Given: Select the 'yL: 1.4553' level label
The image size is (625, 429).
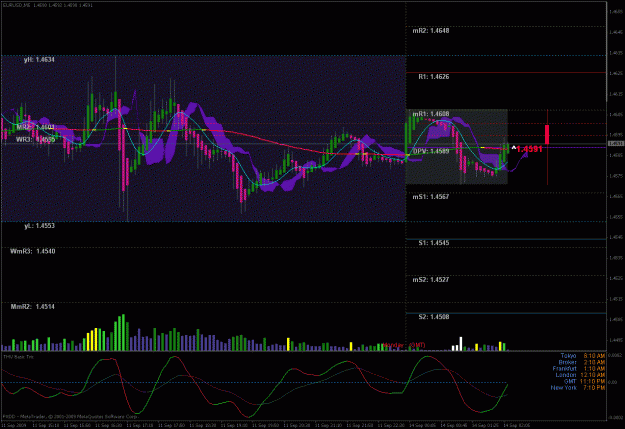Looking at the screenshot, I should pyautogui.click(x=39, y=226).
